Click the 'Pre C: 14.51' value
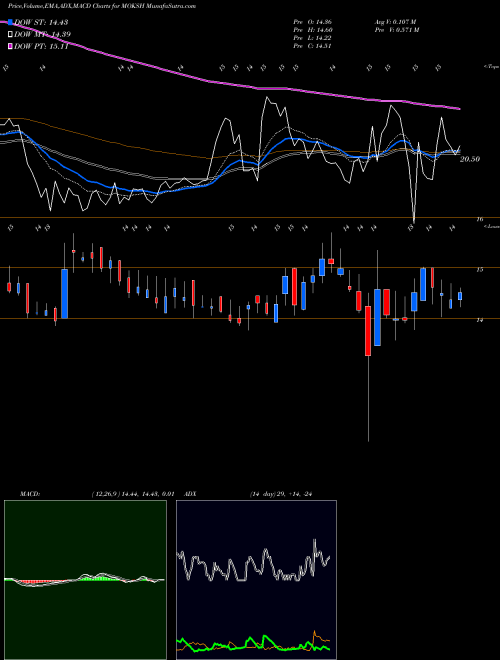The width and height of the screenshot is (500, 660). coord(313,46)
